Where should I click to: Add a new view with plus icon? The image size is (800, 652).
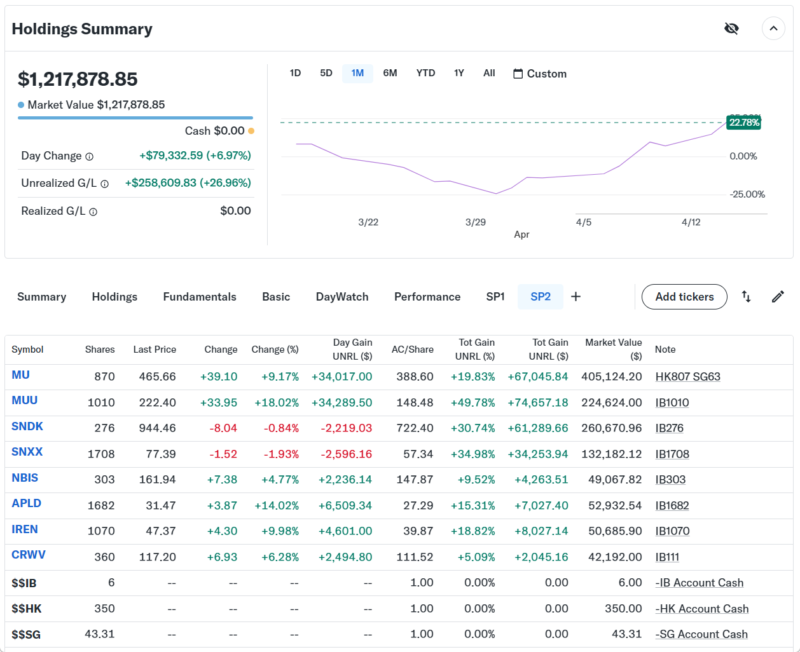[576, 297]
